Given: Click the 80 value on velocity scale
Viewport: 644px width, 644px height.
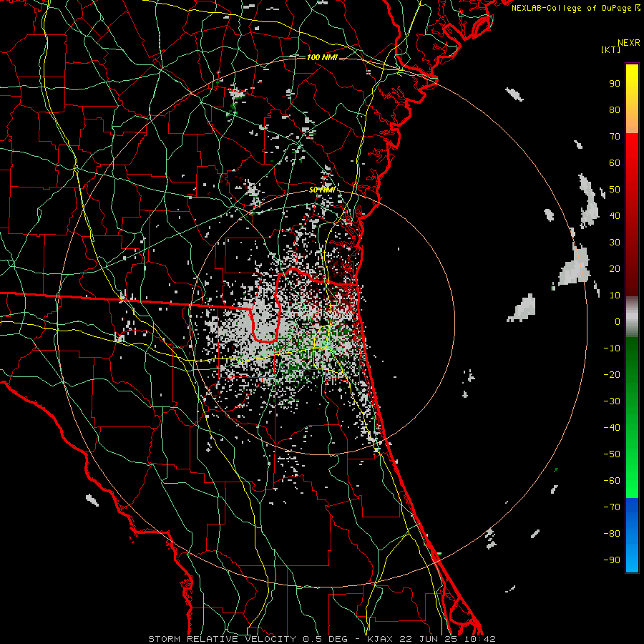Looking at the screenshot, I should pos(615,109).
